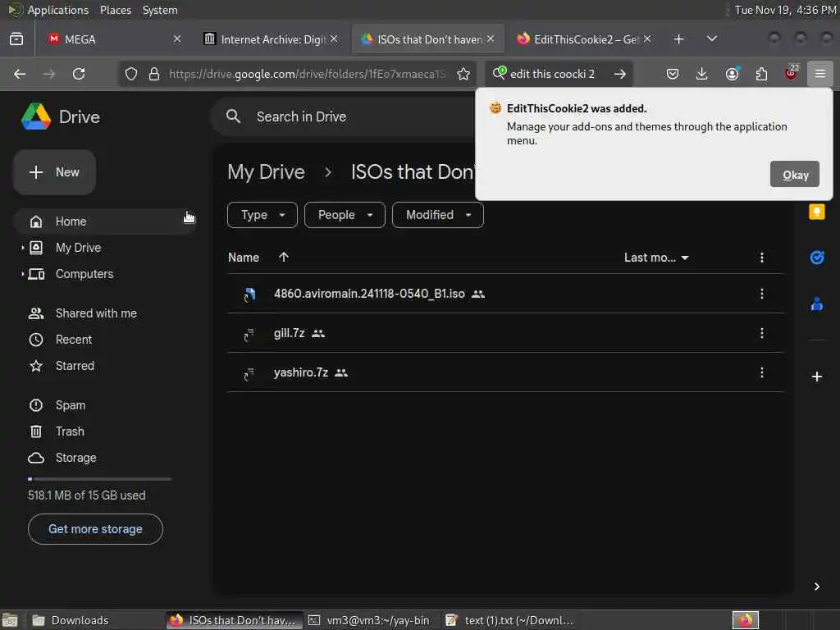Screen dimensions: 840x630
Task: Close the MEGA tab
Action: 177,39
